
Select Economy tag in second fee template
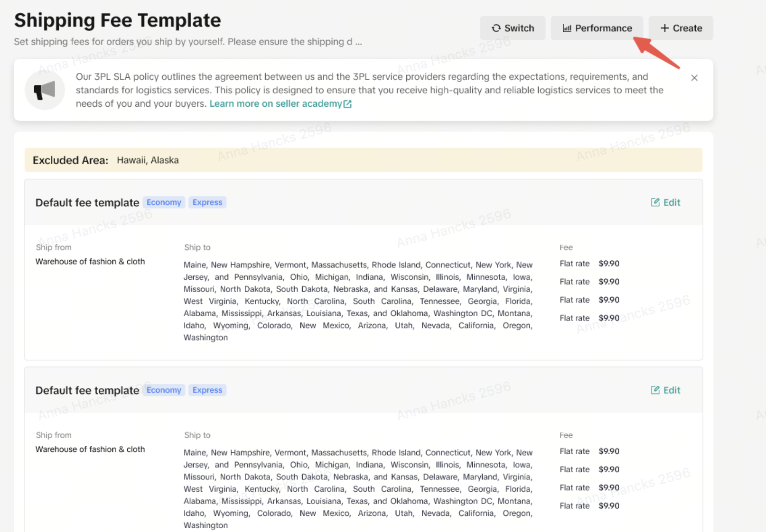pyautogui.click(x=164, y=390)
